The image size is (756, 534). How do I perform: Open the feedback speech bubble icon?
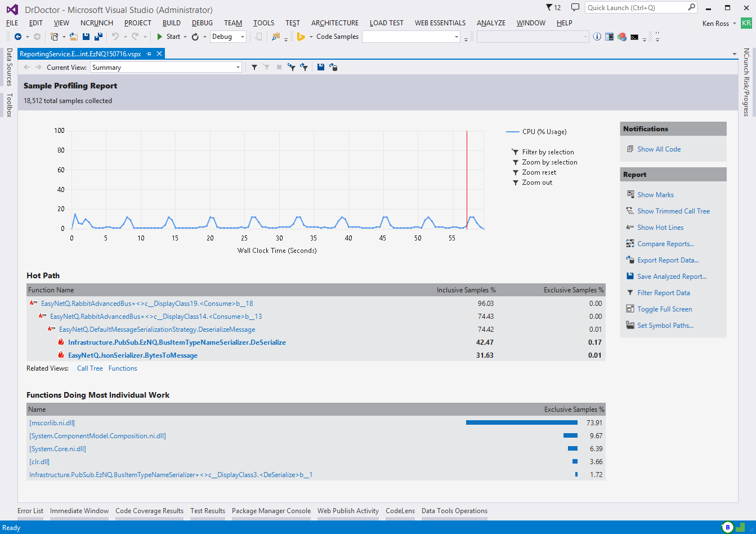(575, 8)
